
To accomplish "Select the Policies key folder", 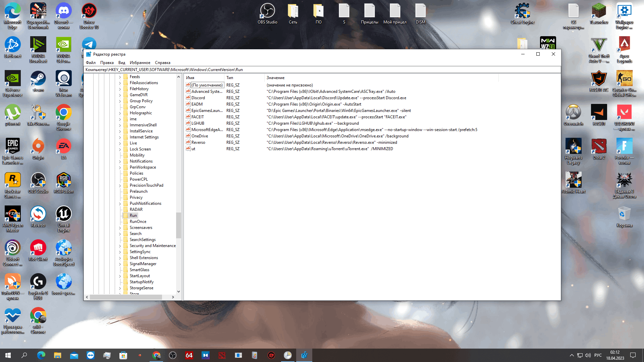I will [136, 173].
